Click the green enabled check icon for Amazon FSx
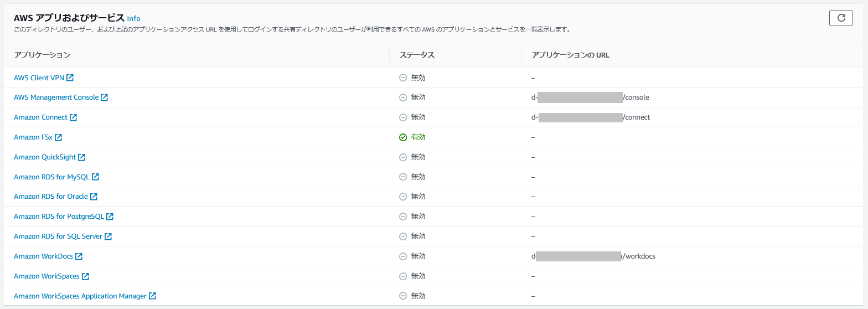 click(403, 137)
